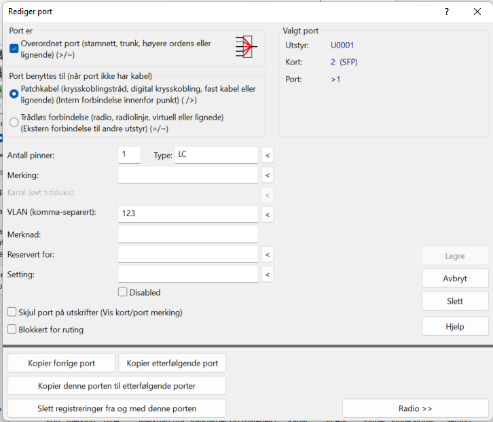
Task: Click the red trunk port diagram icon
Action: (x=246, y=47)
